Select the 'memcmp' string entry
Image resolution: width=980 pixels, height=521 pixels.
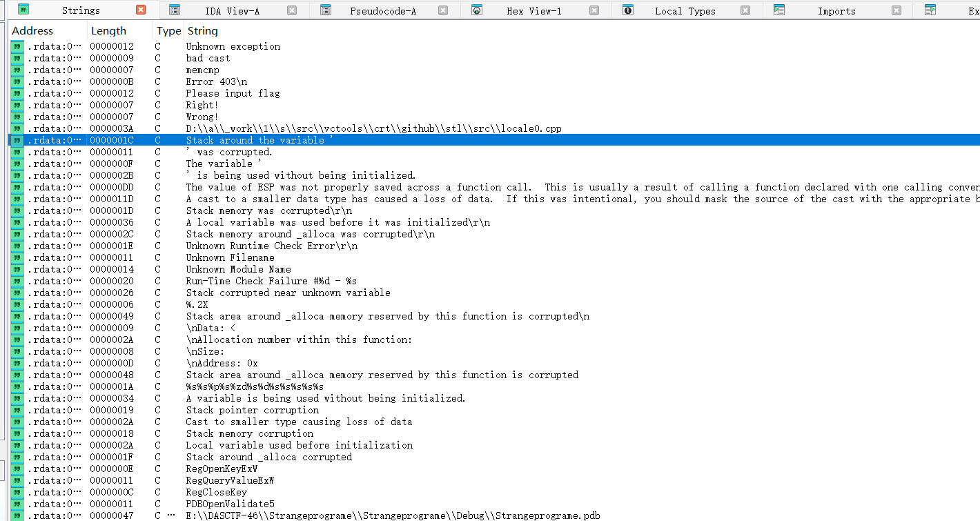[x=202, y=70]
